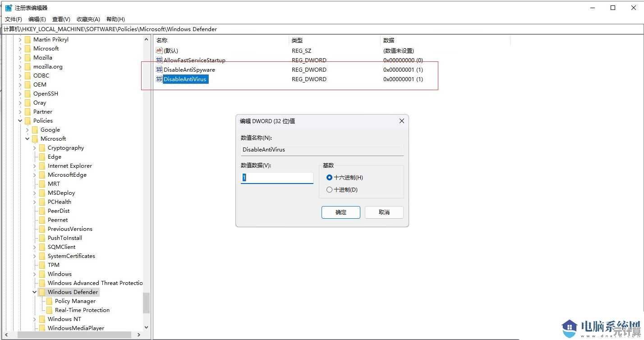Click the AllowFastServiceStartup DWORD value icon
The image size is (644, 340).
coord(159,60)
